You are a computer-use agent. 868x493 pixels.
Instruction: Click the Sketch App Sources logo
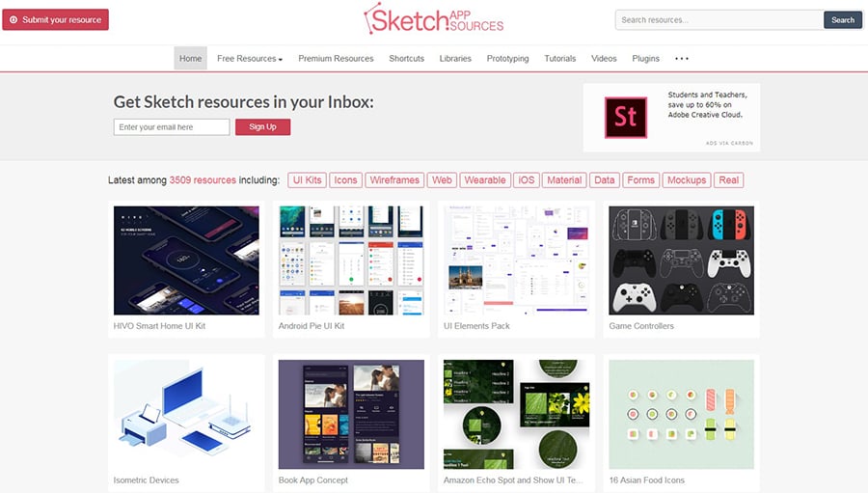433,19
